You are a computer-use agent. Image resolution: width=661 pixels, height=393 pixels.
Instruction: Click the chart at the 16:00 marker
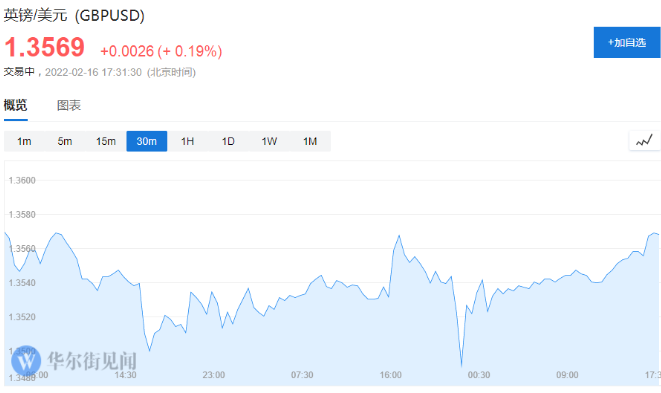[390, 375]
